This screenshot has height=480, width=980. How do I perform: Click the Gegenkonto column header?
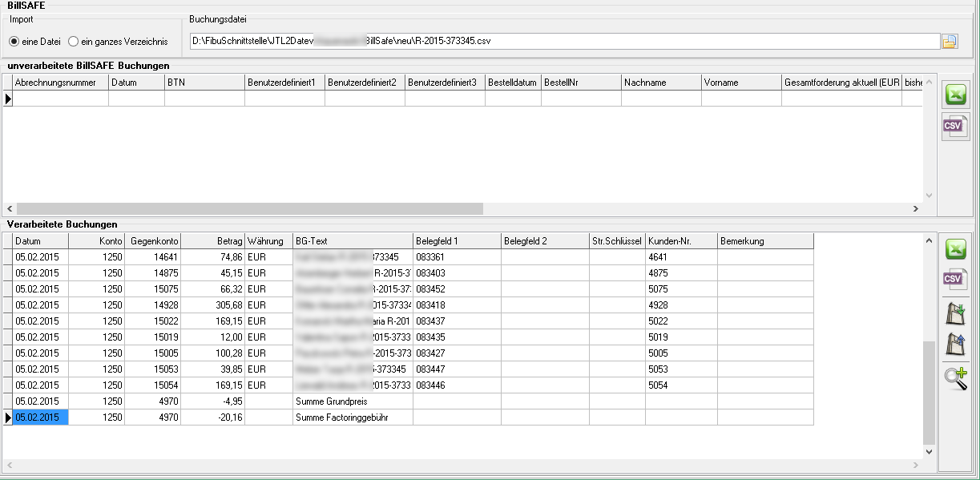154,241
